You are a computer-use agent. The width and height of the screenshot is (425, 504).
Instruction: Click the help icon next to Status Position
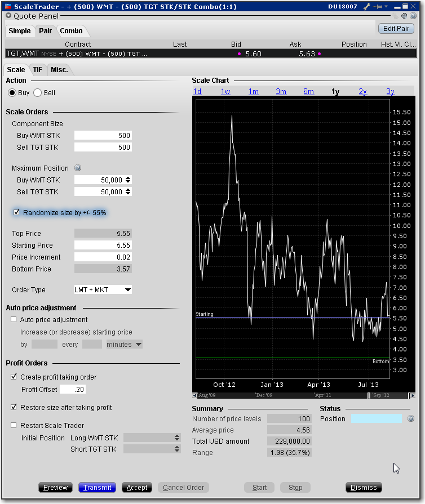click(x=411, y=419)
